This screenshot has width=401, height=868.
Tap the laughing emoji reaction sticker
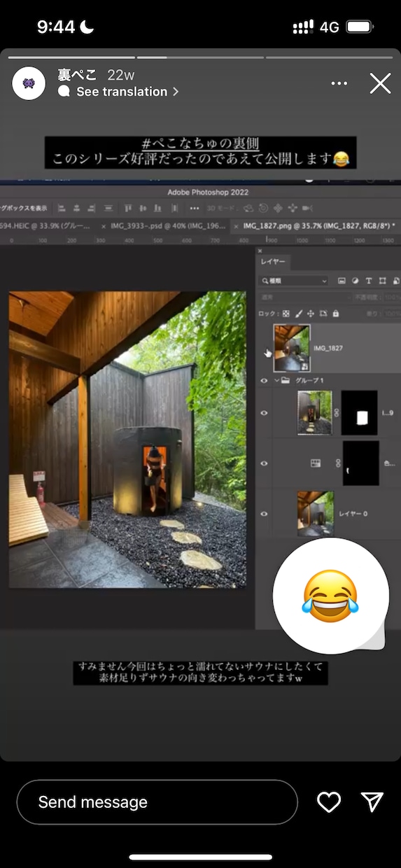330,596
